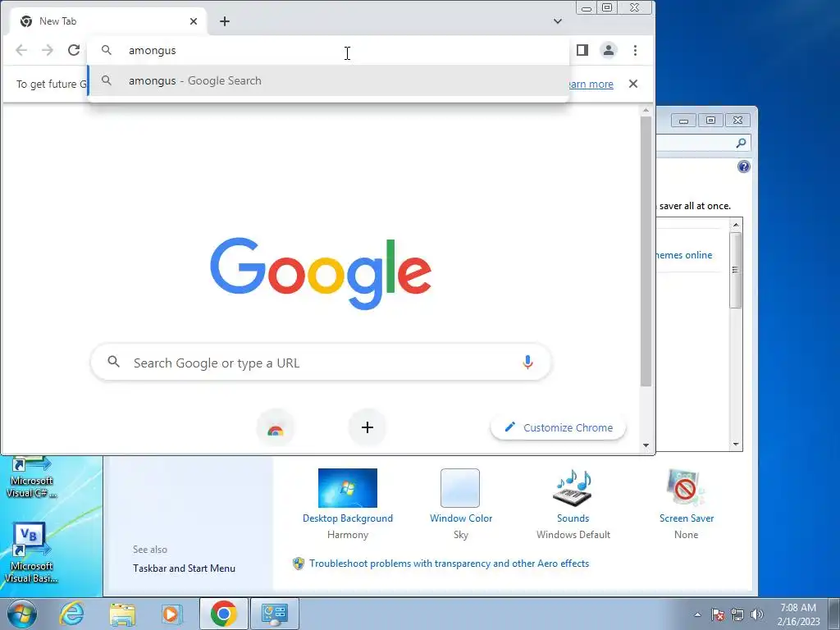Select the New Tab tab
This screenshot has height=630, width=840.
(x=108, y=21)
